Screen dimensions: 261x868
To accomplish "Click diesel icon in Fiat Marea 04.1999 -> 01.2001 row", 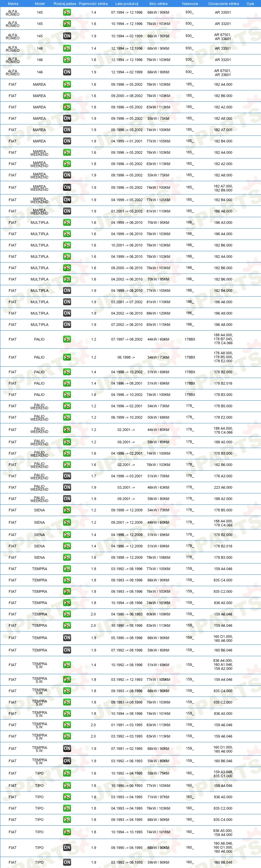I will [67, 141].
